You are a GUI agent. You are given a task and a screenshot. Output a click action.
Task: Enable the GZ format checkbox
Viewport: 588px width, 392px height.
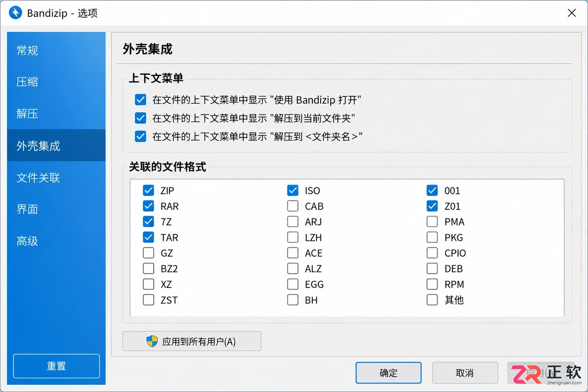click(149, 253)
